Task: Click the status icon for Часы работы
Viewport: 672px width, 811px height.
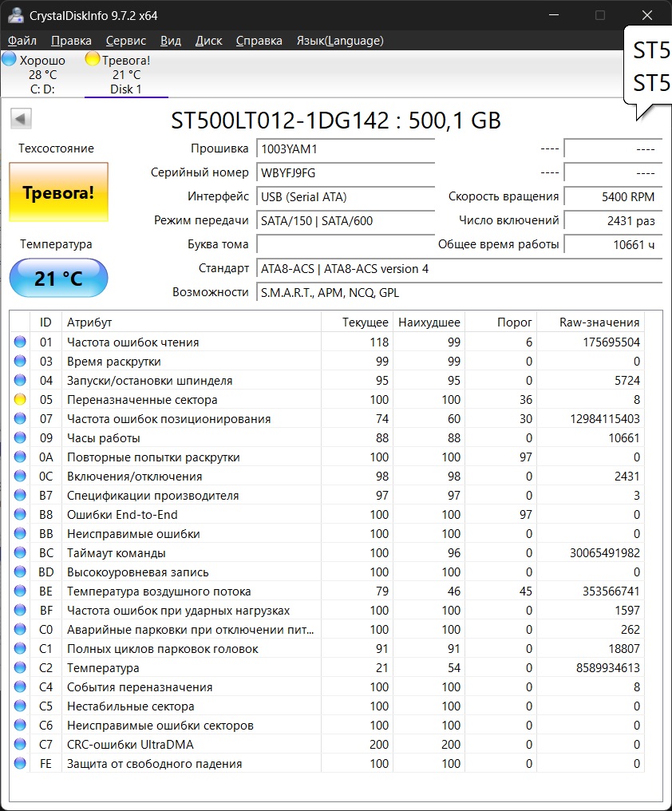Action: [20, 437]
